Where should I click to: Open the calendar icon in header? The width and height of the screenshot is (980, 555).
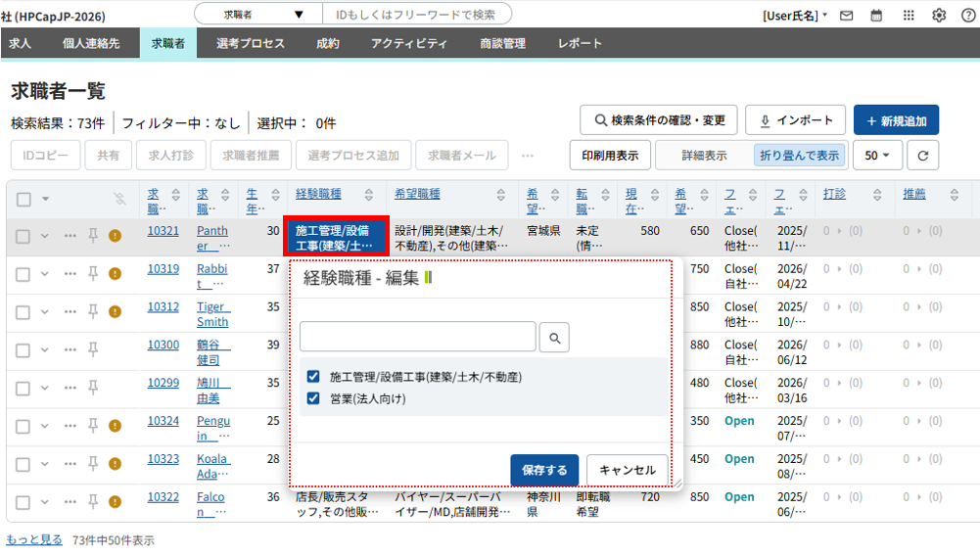point(876,15)
